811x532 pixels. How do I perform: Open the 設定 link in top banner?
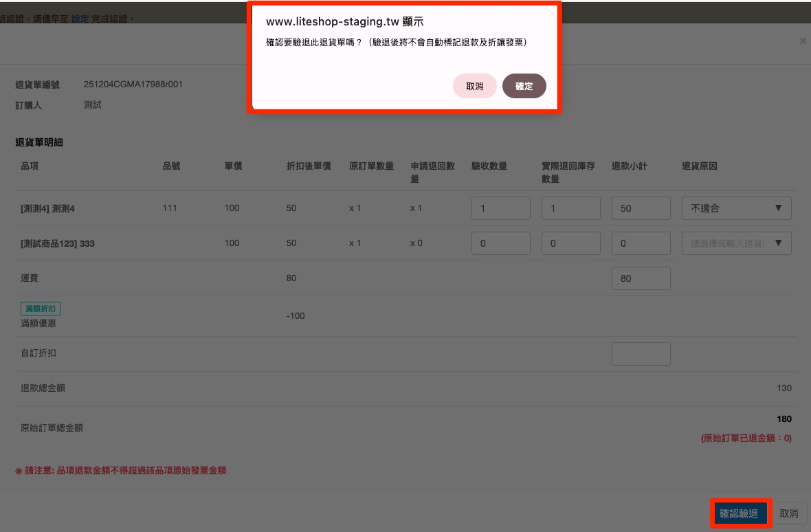coord(80,19)
